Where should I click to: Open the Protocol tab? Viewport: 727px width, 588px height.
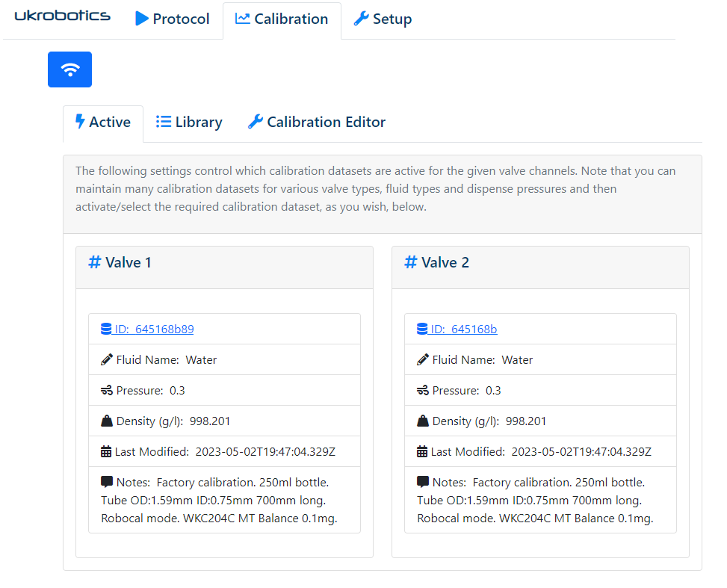click(173, 19)
